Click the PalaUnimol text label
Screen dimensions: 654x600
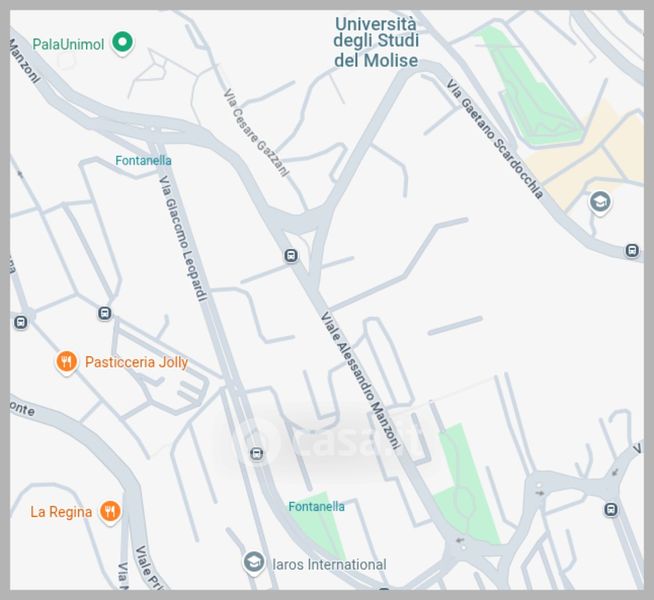(68, 44)
